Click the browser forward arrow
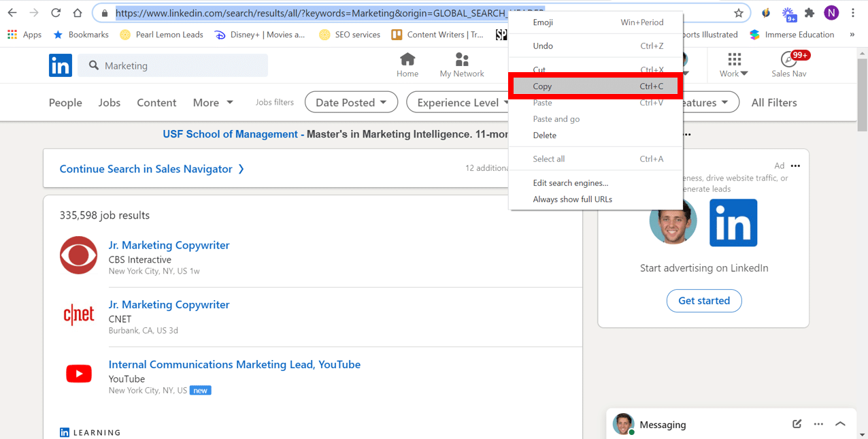 coord(34,13)
